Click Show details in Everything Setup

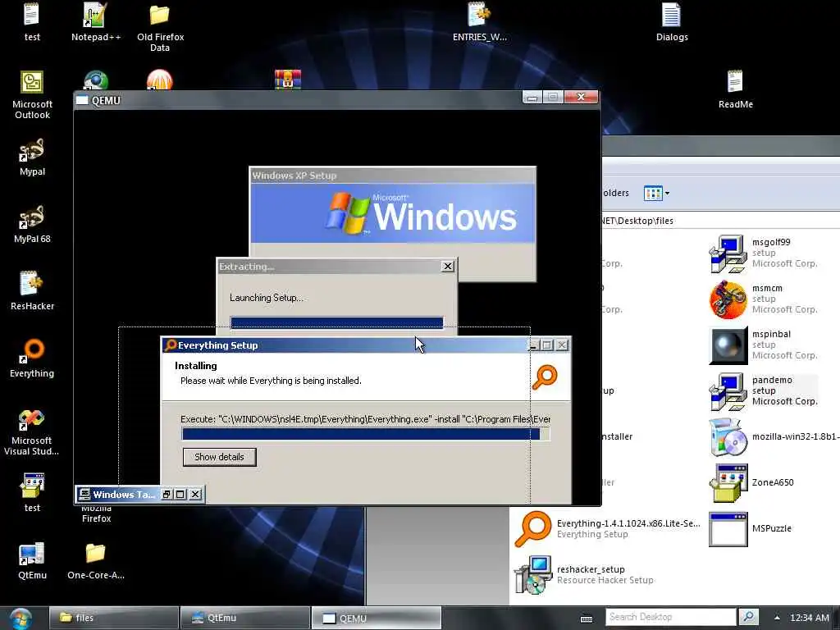click(x=219, y=457)
